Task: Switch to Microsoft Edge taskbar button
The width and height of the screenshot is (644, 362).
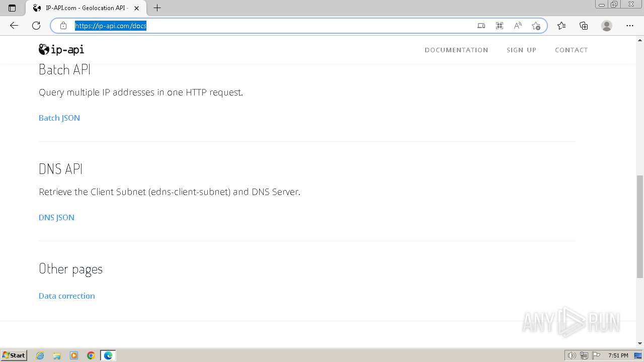Action: [108, 355]
